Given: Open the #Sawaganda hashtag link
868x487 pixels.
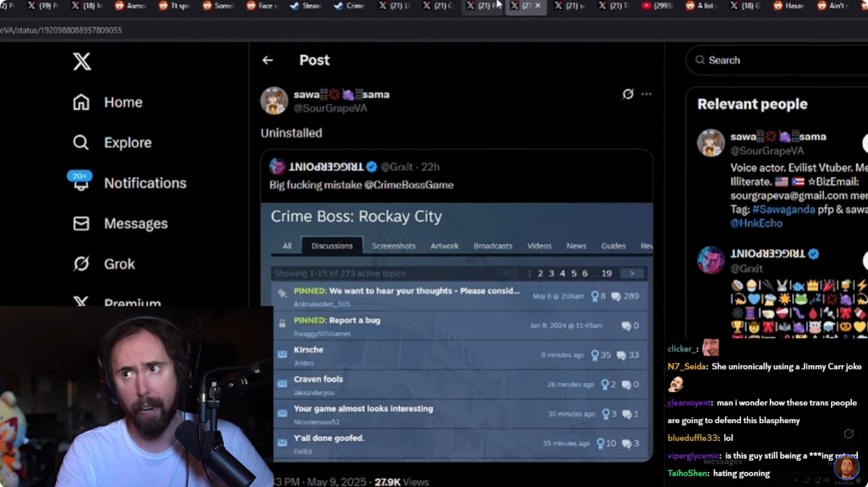Looking at the screenshot, I should 782,209.
